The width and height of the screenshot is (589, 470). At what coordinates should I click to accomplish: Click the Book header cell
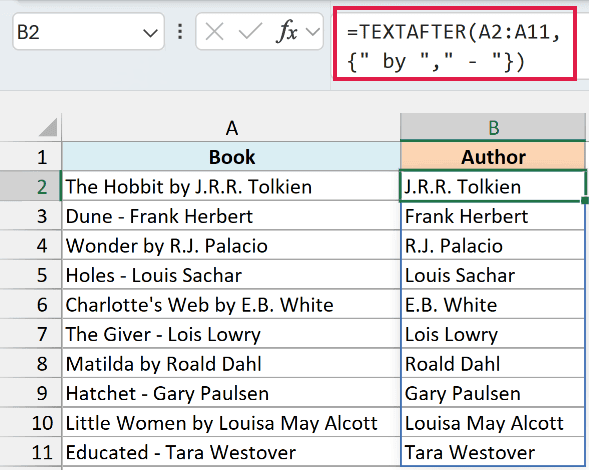tap(231, 156)
